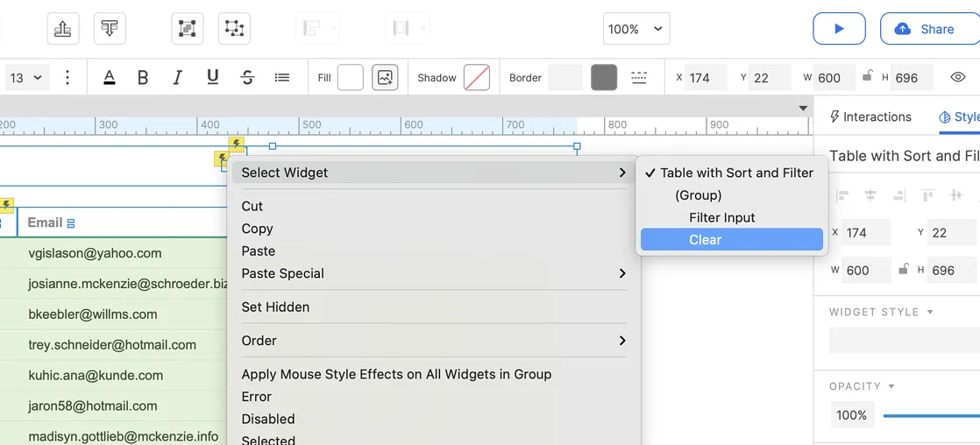Open the border line style icon
This screenshot has height=445, width=980.
639,78
